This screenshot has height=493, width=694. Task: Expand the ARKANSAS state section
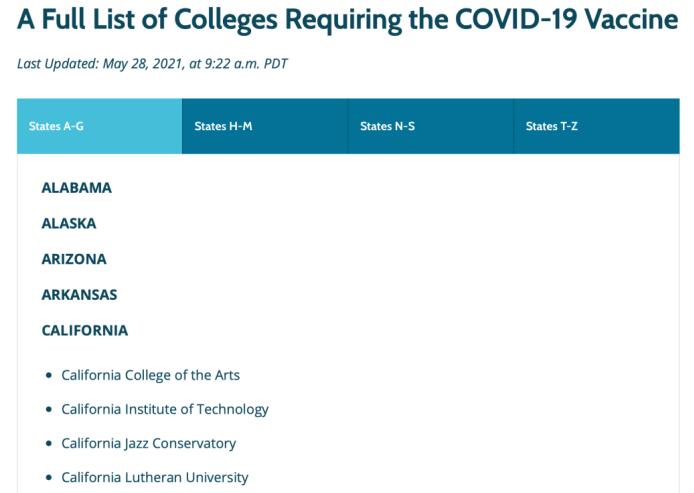coord(79,295)
